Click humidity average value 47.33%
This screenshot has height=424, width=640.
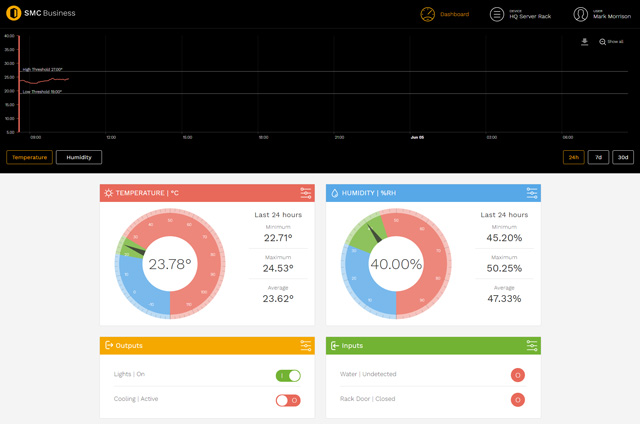click(x=504, y=299)
